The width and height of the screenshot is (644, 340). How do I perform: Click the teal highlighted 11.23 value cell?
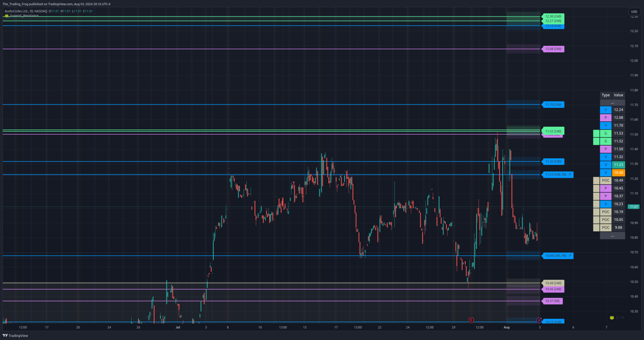[619, 165]
